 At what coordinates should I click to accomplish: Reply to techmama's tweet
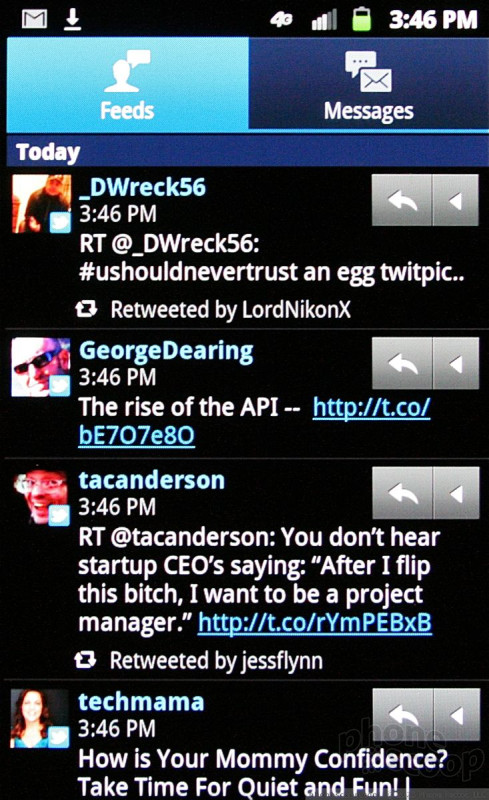[402, 714]
